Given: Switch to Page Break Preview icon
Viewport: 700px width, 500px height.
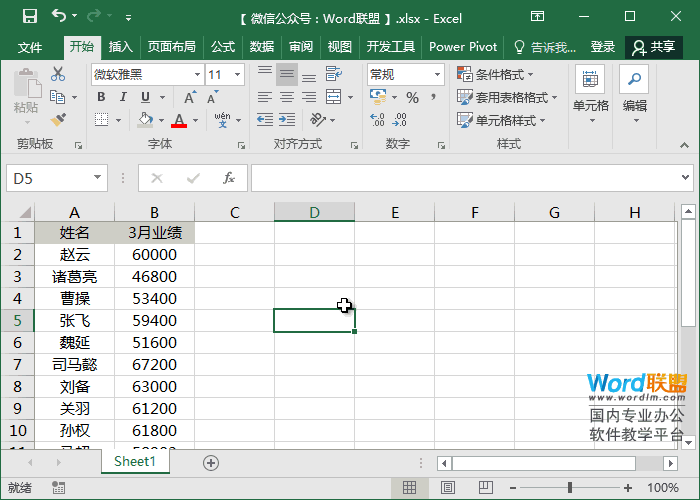Looking at the screenshot, I should point(486,488).
